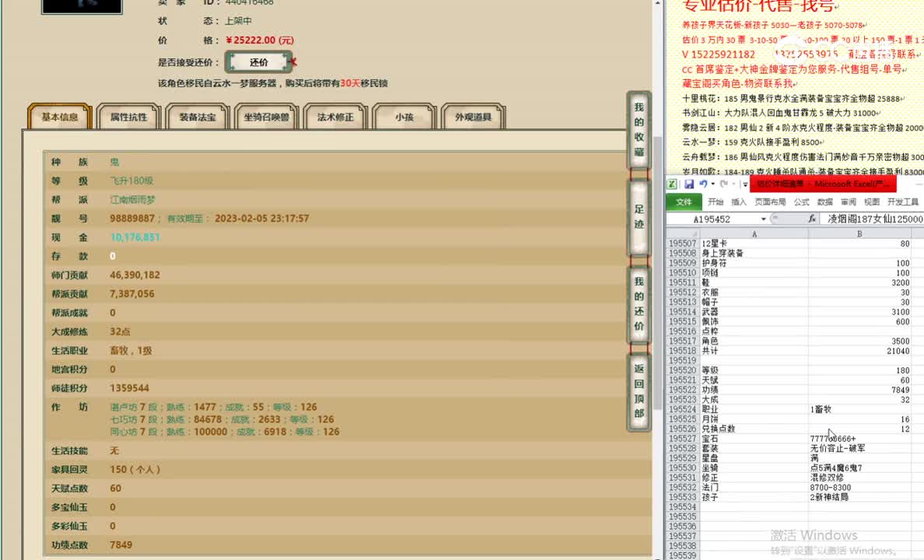Open the 开发工具 ribbon tab
The width and height of the screenshot is (924, 560).
(x=903, y=202)
